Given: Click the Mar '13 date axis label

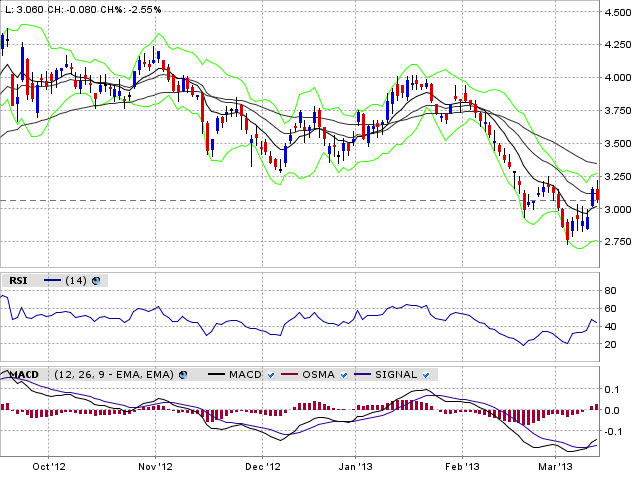Looking at the screenshot, I should coord(555,467).
